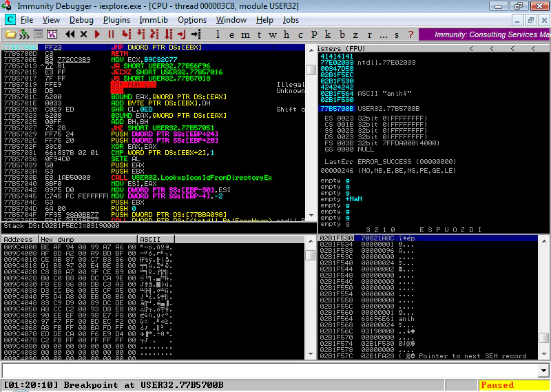This screenshot has height=392, width=551.
Task: Click the red Run program play icon
Action: click(x=97, y=34)
